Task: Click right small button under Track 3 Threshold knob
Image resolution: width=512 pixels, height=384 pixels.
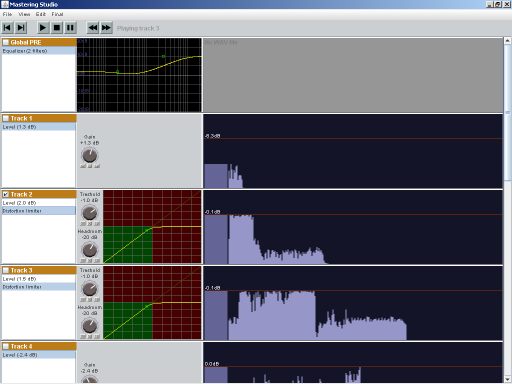Action: (x=97, y=299)
